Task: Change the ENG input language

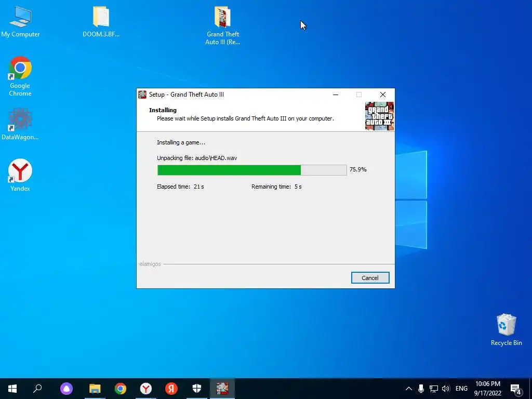Action: click(x=461, y=389)
